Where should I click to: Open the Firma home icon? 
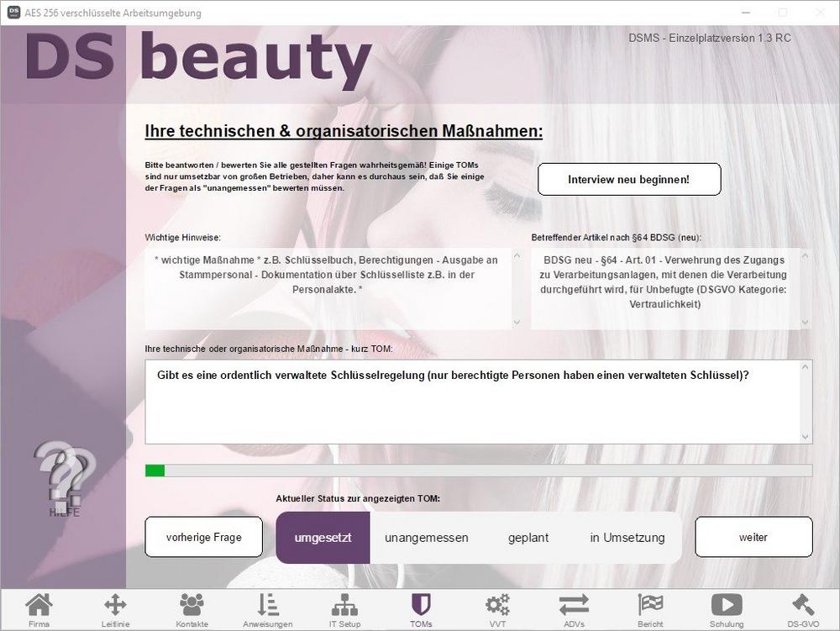pyautogui.click(x=39, y=607)
